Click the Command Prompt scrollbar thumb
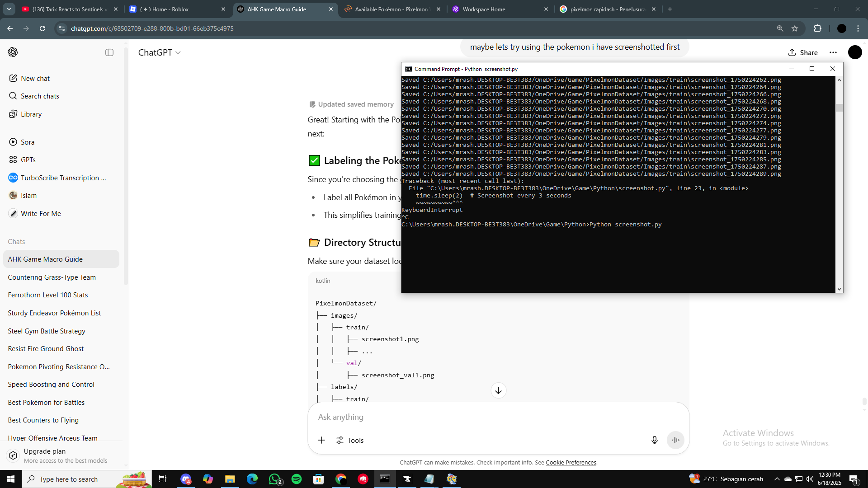The width and height of the screenshot is (868, 488). pos(840,108)
